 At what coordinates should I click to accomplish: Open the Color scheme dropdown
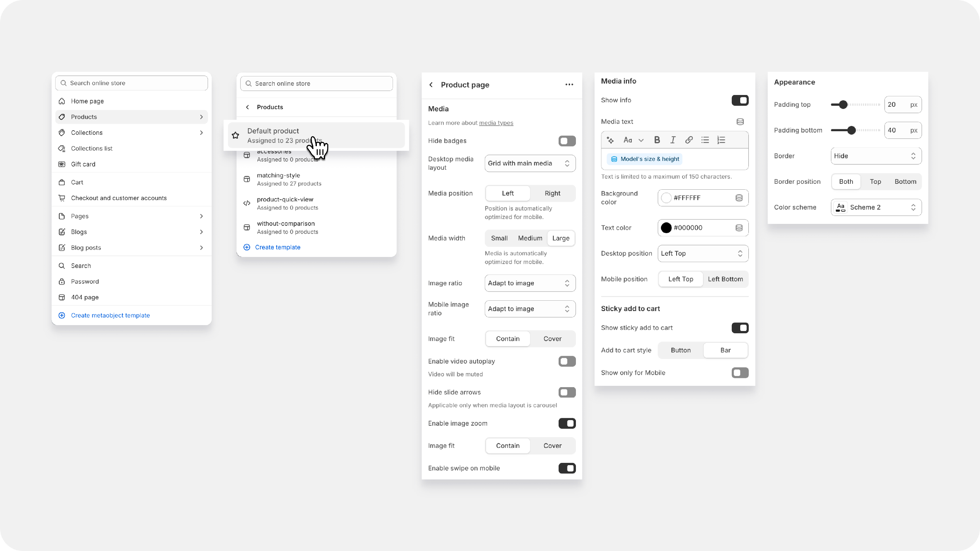pyautogui.click(x=876, y=207)
